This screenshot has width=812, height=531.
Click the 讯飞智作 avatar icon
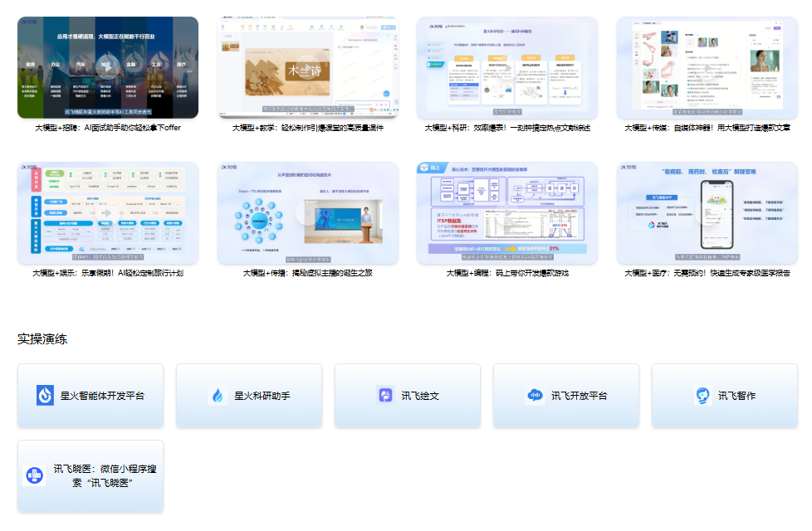[702, 396]
